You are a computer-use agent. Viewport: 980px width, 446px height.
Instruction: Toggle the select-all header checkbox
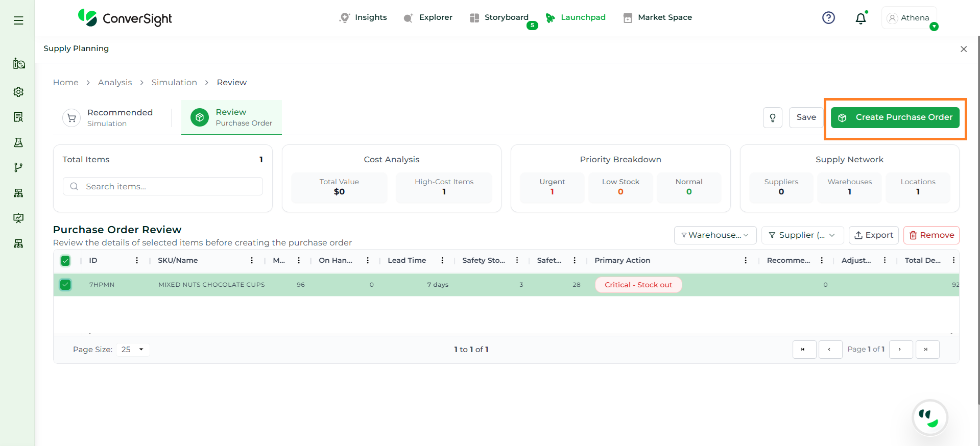(65, 261)
